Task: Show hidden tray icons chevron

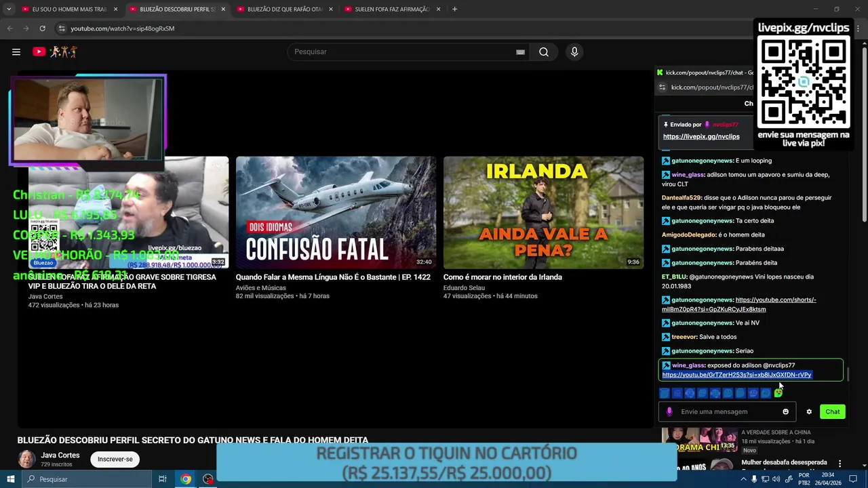Action: click(744, 479)
